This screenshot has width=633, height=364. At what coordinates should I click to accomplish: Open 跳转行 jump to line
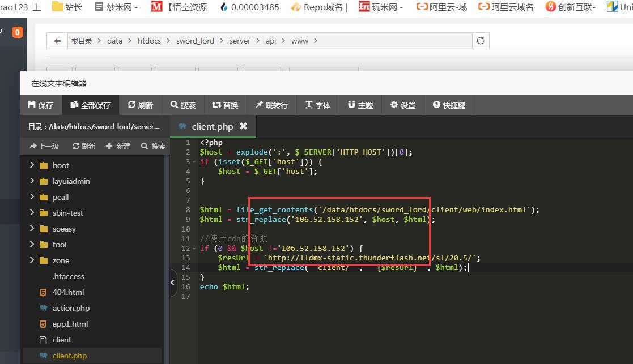pyautogui.click(x=271, y=105)
